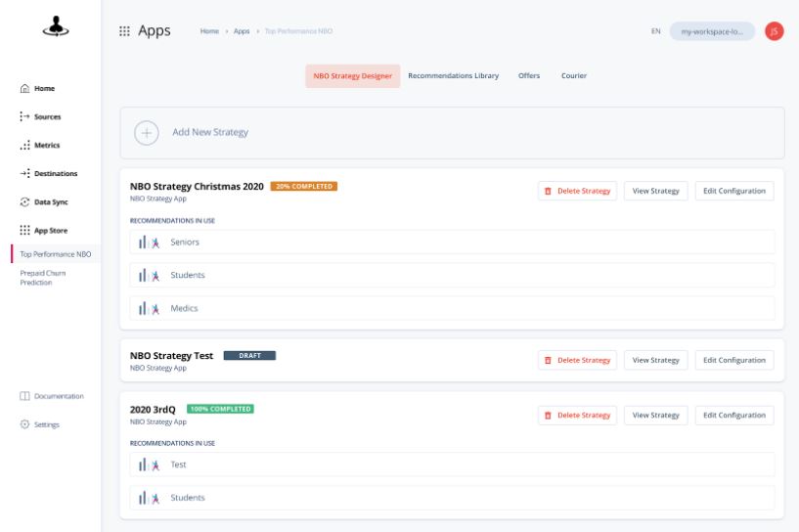Click the Settings gear icon
This screenshot has height=532, width=799.
[x=23, y=424]
